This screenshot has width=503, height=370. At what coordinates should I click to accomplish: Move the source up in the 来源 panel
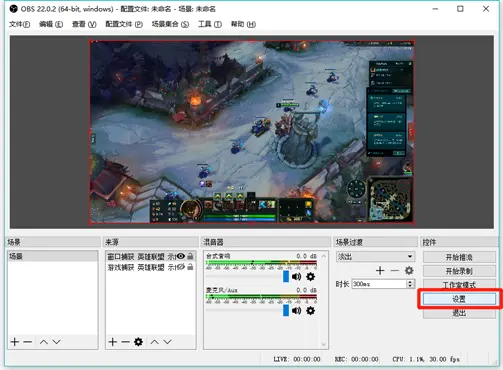(154, 342)
